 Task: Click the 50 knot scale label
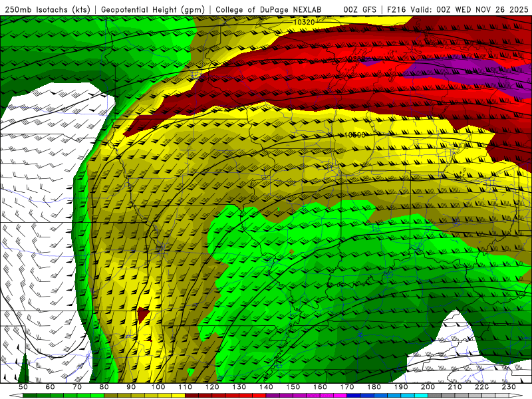(23, 387)
